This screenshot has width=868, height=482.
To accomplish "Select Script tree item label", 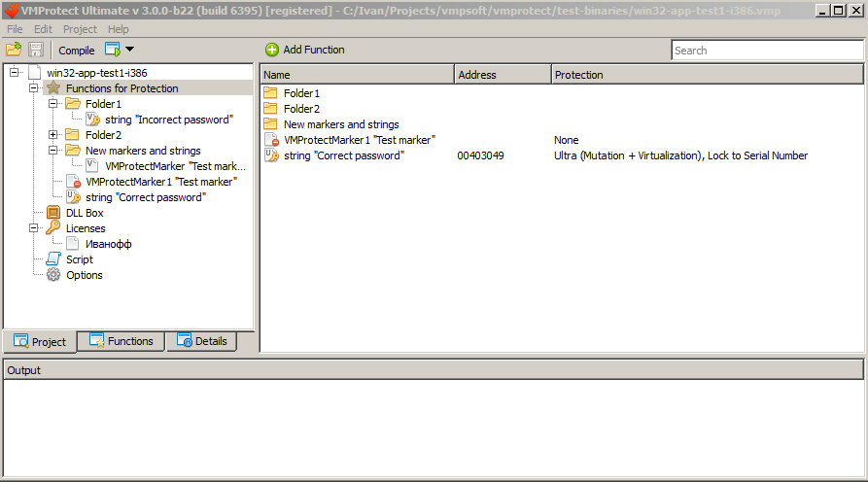I will click(80, 259).
